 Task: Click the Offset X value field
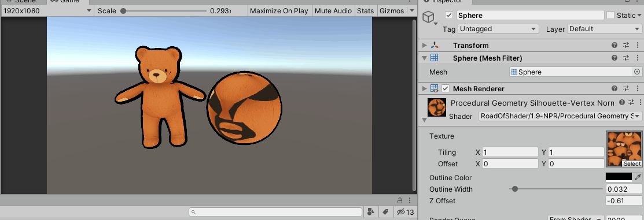pos(510,163)
